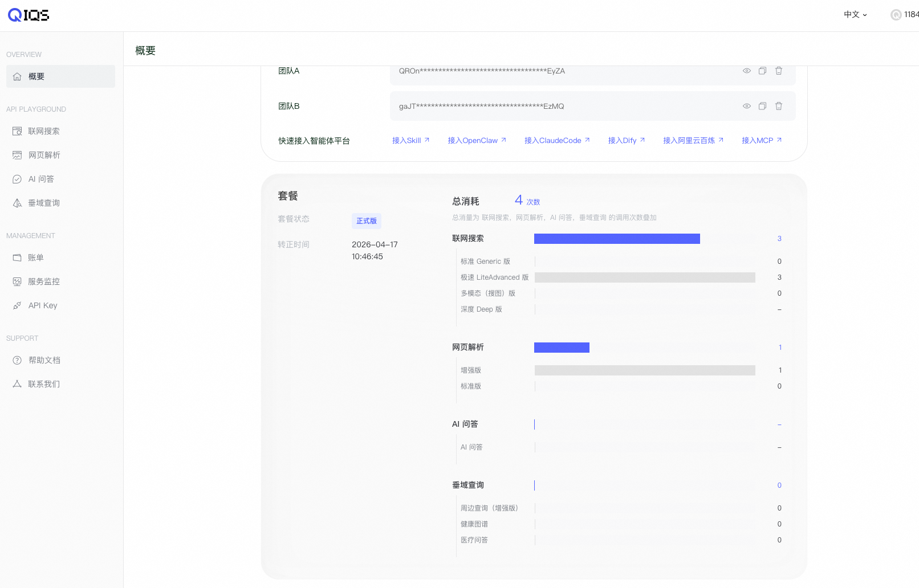Click the 增强版 gray usage bar
Viewport: 919px width, 588px height.
[x=645, y=370]
